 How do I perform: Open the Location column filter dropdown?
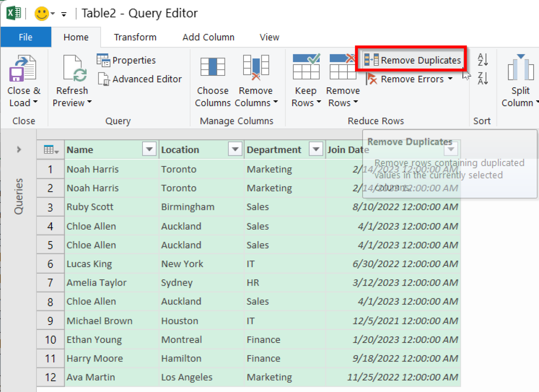(x=234, y=149)
